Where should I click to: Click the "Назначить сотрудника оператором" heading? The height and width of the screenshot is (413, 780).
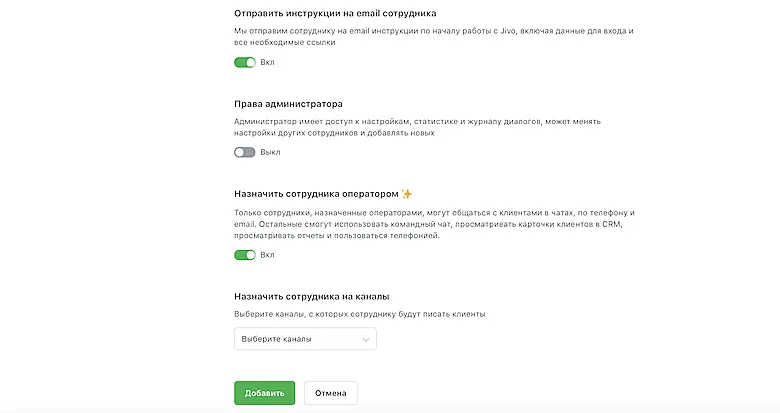point(315,193)
